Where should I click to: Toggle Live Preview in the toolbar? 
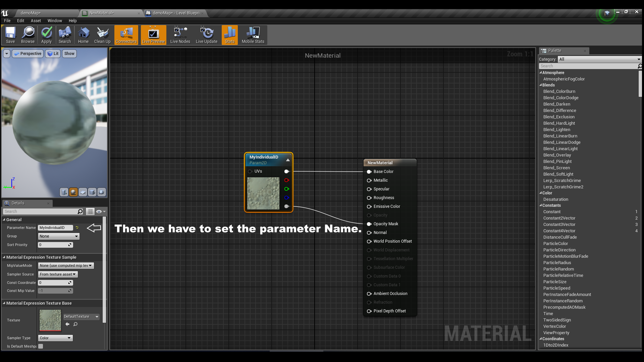point(153,35)
